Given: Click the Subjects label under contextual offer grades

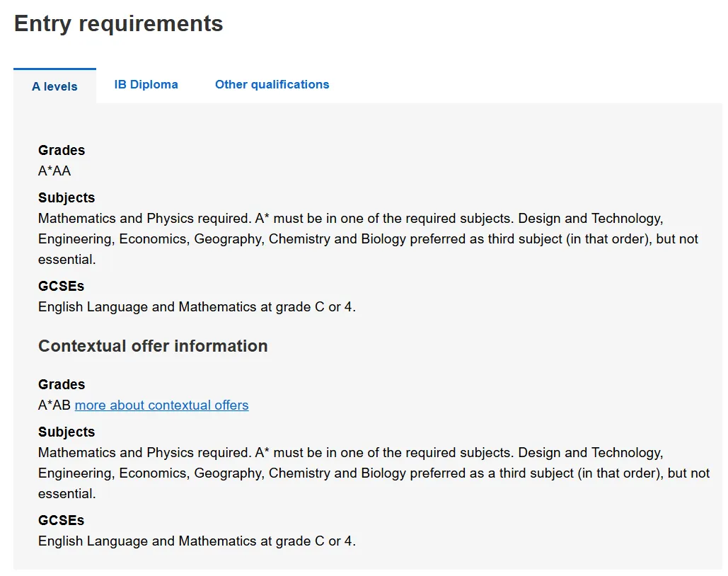Looking at the screenshot, I should tap(67, 432).
